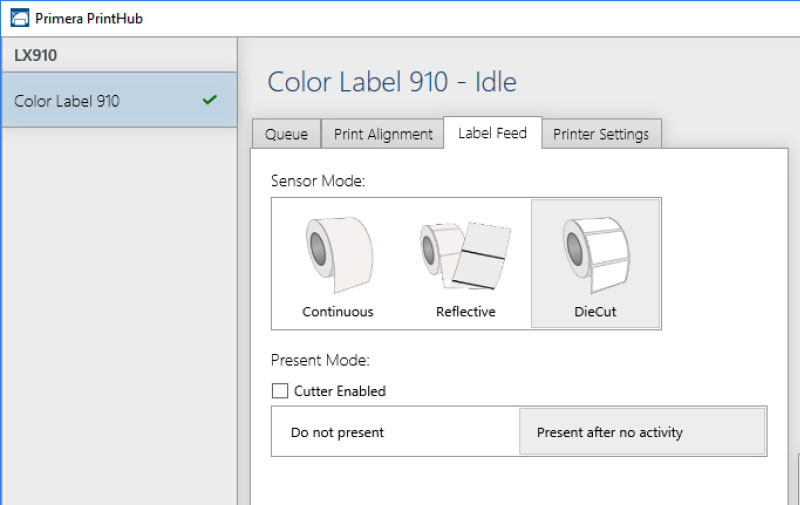Click the Present Mode label

point(320,360)
